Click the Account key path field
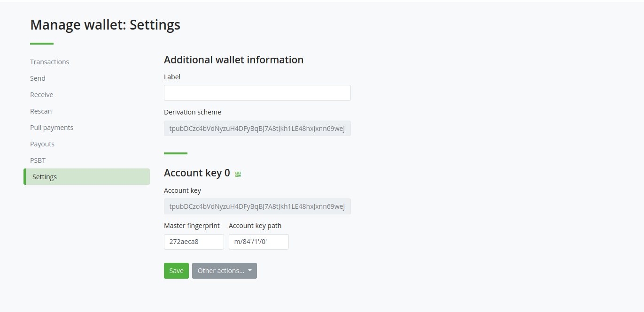Screen dimensions: 644x312 coord(258,242)
